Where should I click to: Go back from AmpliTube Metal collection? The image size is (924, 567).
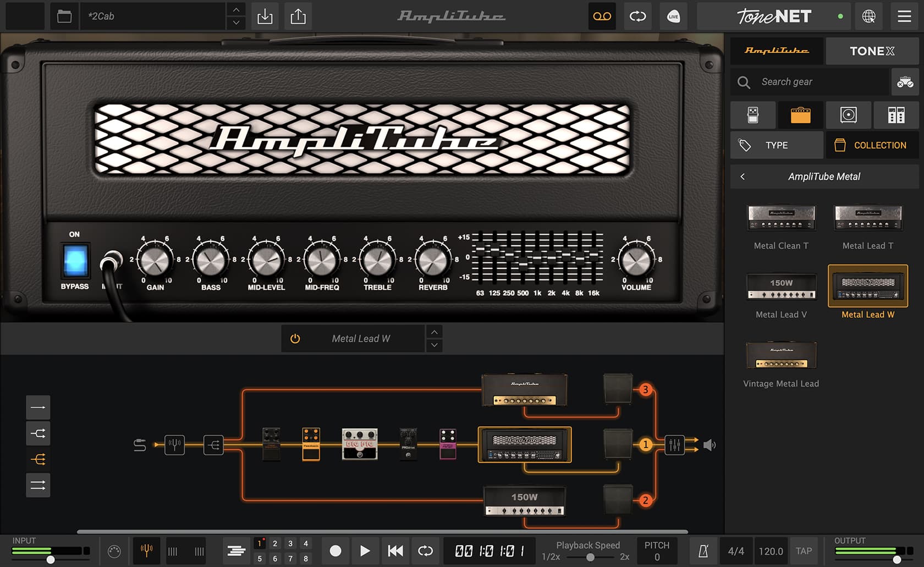[x=743, y=177]
